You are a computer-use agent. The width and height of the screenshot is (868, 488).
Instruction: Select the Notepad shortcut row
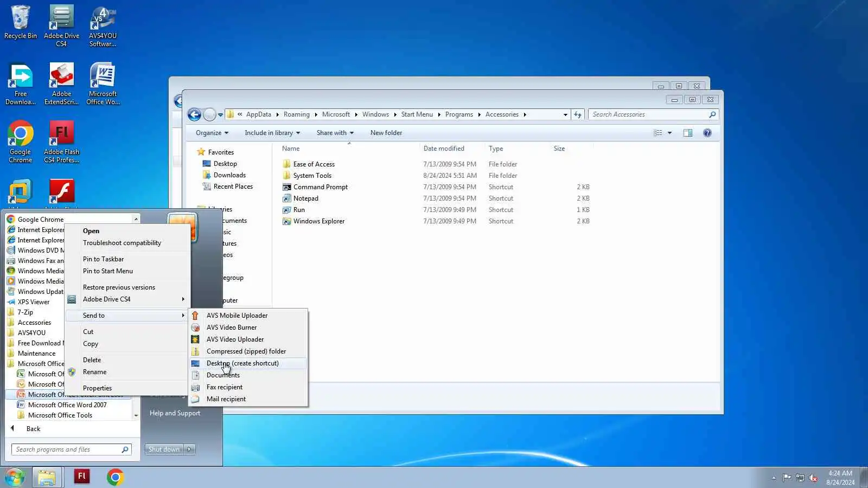coord(436,198)
